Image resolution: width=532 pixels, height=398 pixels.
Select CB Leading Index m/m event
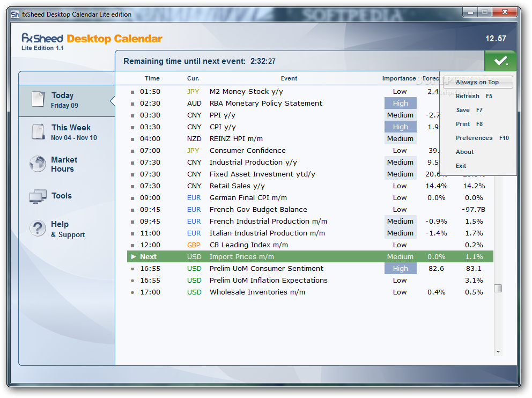[248, 245]
